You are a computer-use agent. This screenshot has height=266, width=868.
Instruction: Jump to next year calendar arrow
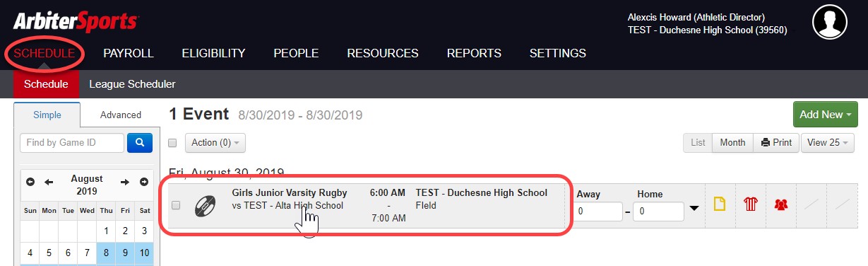point(143,182)
